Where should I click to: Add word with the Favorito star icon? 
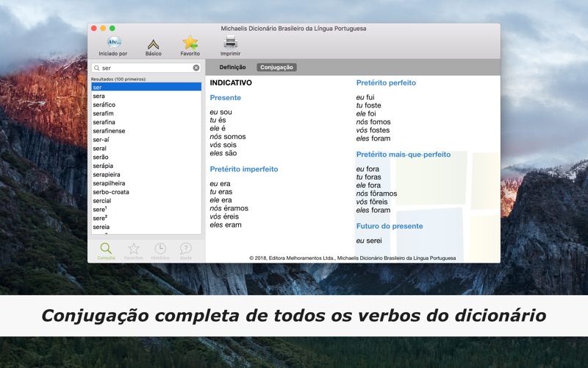click(190, 43)
